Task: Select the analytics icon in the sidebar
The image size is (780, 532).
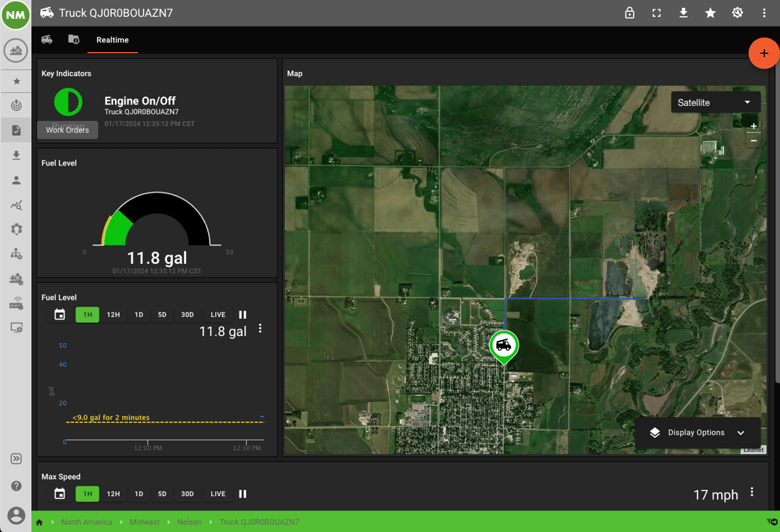Action: (x=16, y=205)
